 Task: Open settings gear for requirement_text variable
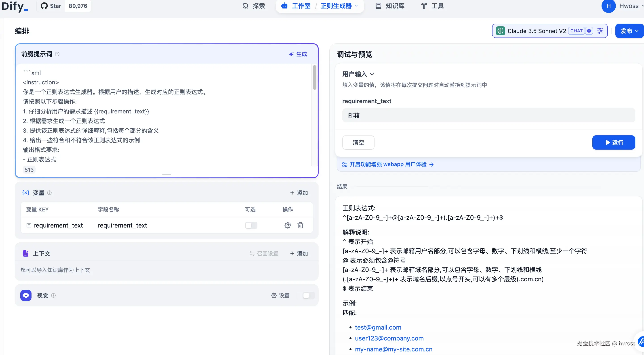coord(288,225)
